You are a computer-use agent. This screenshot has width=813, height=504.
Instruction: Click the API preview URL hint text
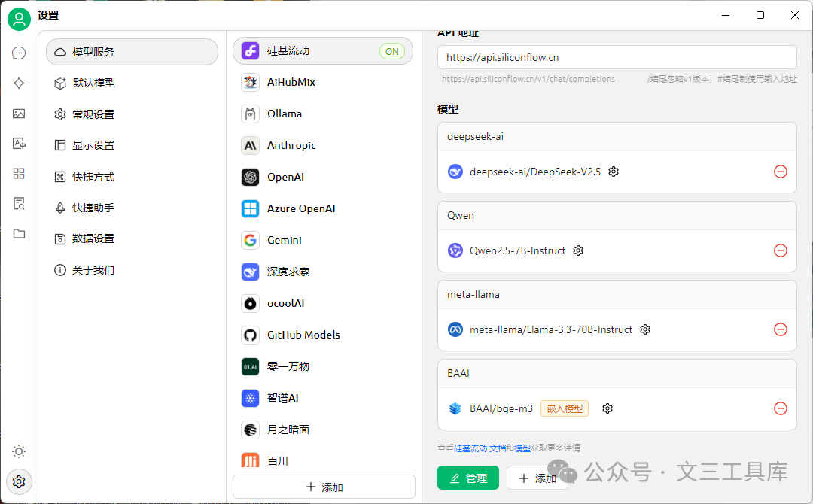click(528, 79)
